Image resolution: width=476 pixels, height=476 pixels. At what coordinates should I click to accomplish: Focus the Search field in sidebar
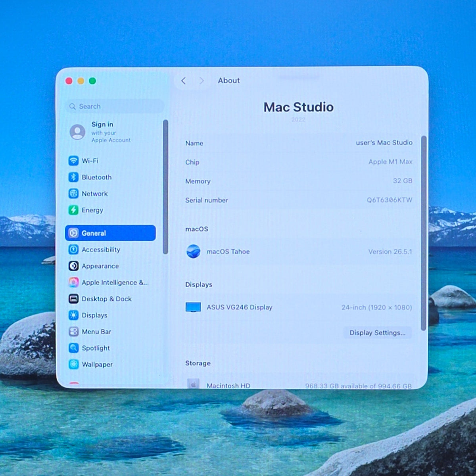click(115, 106)
